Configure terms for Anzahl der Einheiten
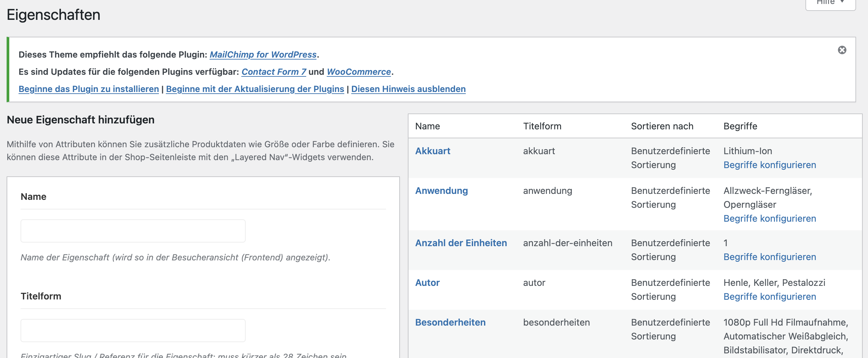 pyautogui.click(x=769, y=257)
